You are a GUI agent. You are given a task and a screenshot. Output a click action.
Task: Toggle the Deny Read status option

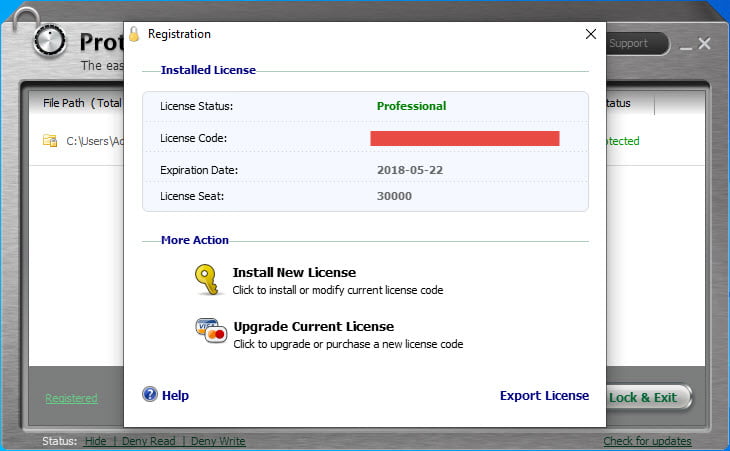[149, 441]
